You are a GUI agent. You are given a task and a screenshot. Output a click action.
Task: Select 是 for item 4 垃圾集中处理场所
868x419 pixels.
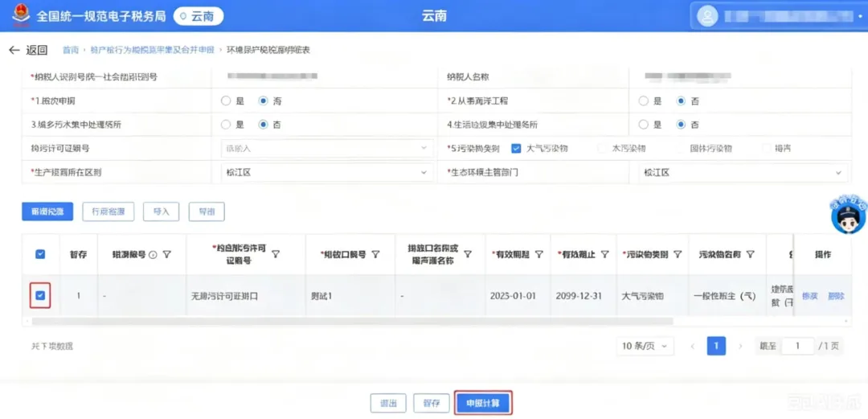(643, 125)
